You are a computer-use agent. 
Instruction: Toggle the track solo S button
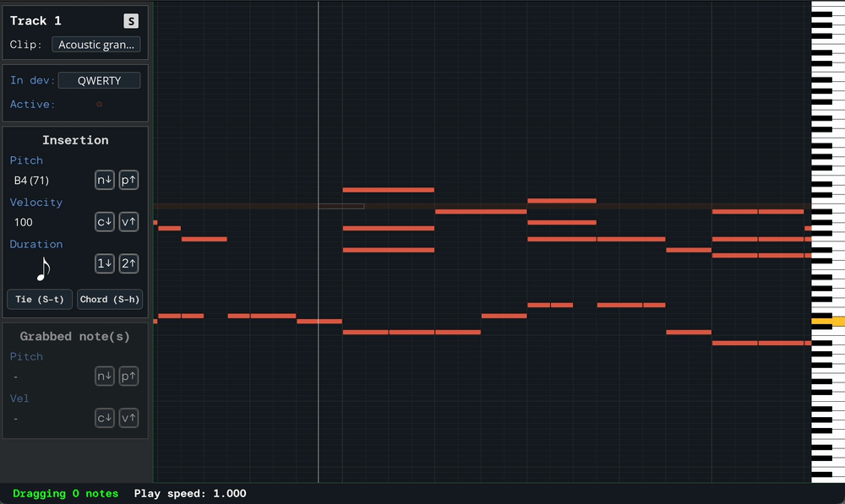click(130, 21)
